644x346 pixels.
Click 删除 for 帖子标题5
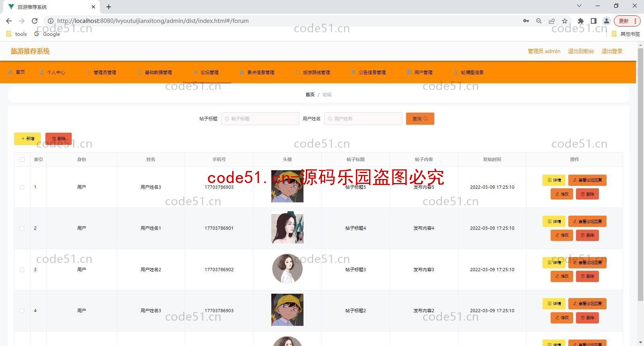coord(587,194)
